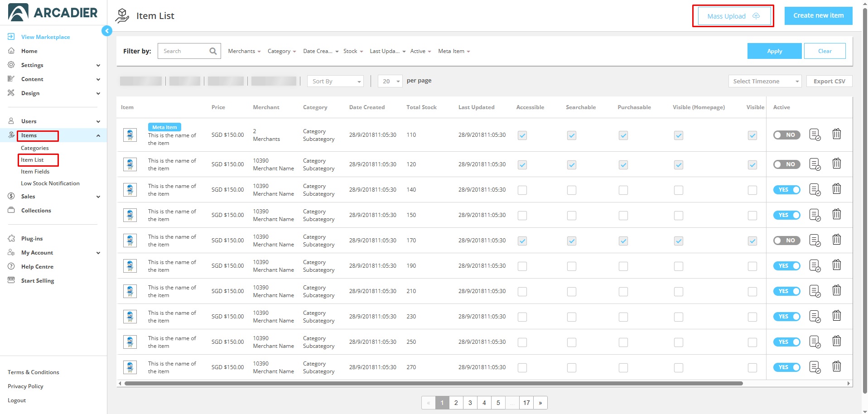
Task: Open the edit icon for the stock 140 item
Action: [815, 190]
